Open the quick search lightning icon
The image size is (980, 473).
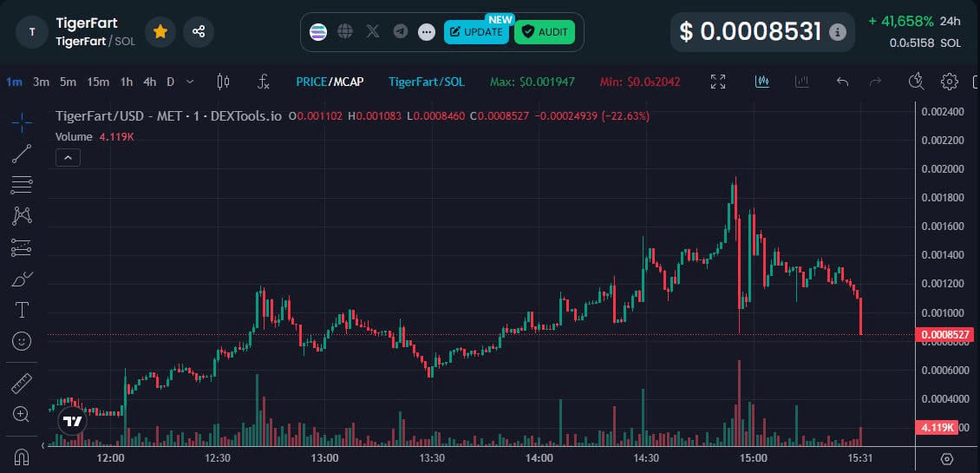(916, 82)
